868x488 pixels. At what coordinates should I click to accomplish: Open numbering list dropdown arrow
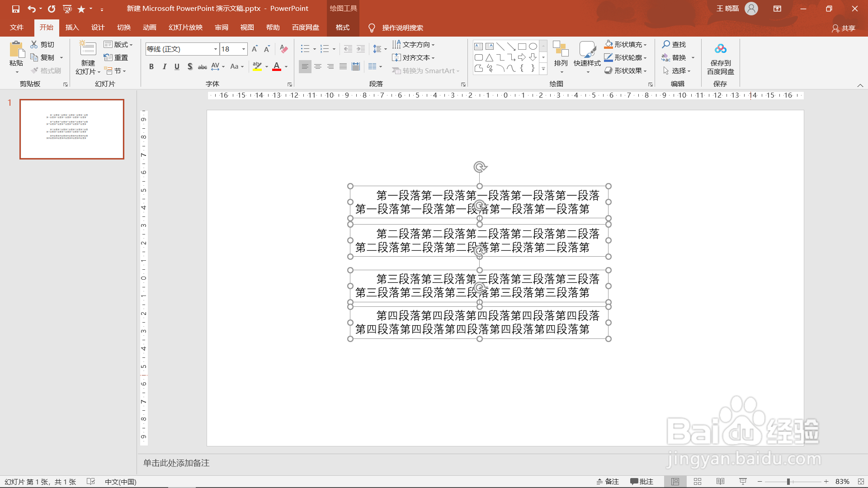pos(334,49)
